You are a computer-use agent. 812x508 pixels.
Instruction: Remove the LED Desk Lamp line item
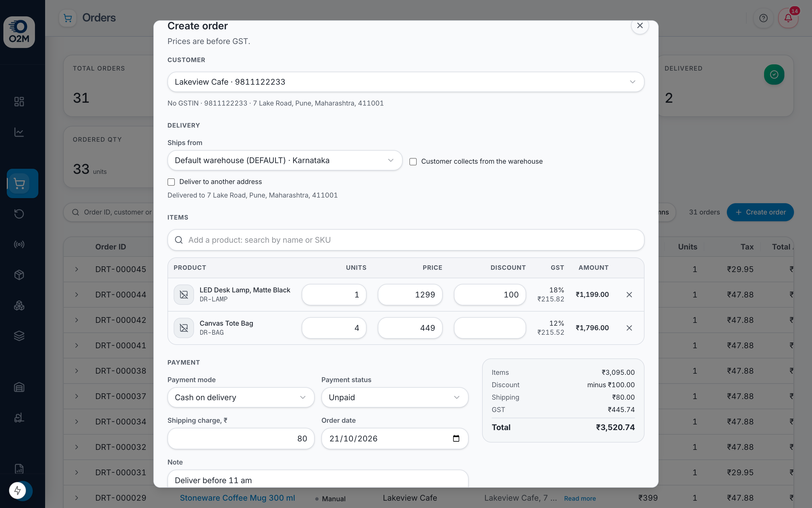pos(629,295)
